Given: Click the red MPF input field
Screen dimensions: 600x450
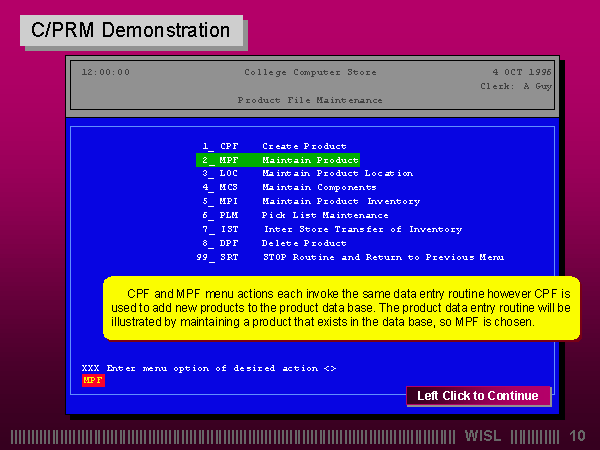Looking at the screenshot, I should (x=92, y=381).
